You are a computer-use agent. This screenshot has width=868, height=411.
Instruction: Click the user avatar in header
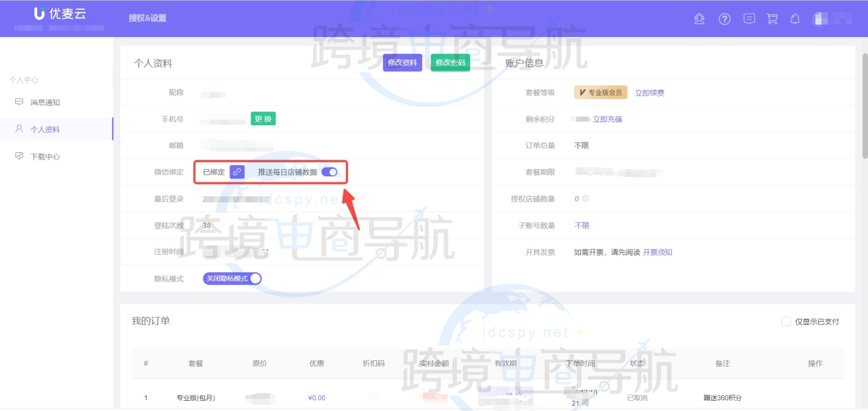point(820,19)
